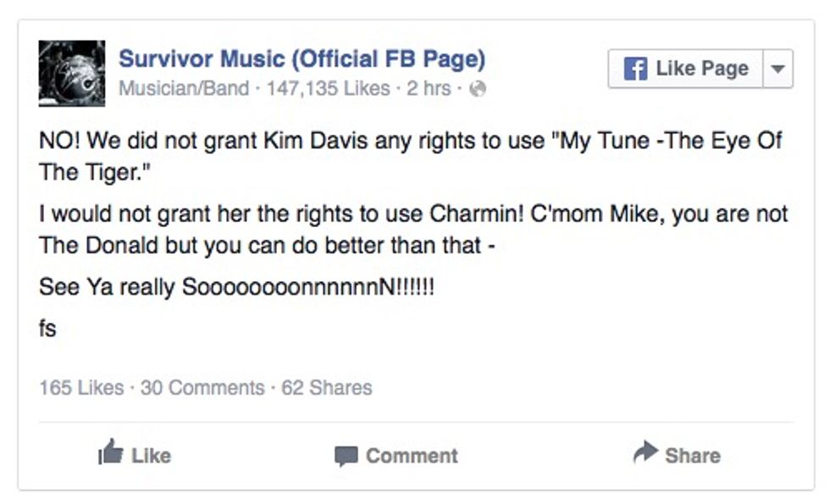The image size is (830, 504).
Task: Open the "2 hrs" post timestamp
Action: click(x=428, y=89)
